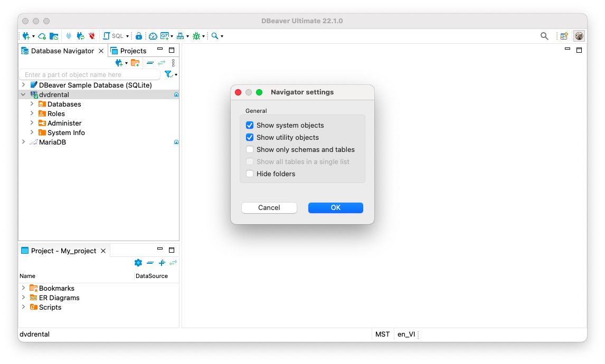Expand the dvdrental Databases node
This screenshot has width=605, height=364.
pos(33,104)
